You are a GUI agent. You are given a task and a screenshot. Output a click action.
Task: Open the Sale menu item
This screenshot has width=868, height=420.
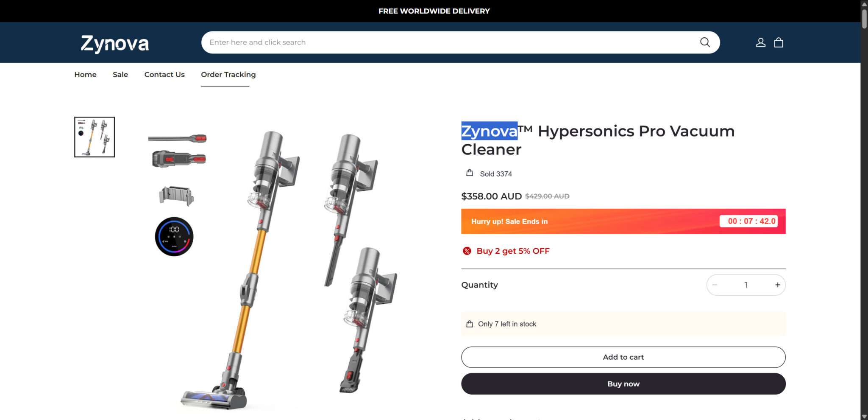click(120, 75)
